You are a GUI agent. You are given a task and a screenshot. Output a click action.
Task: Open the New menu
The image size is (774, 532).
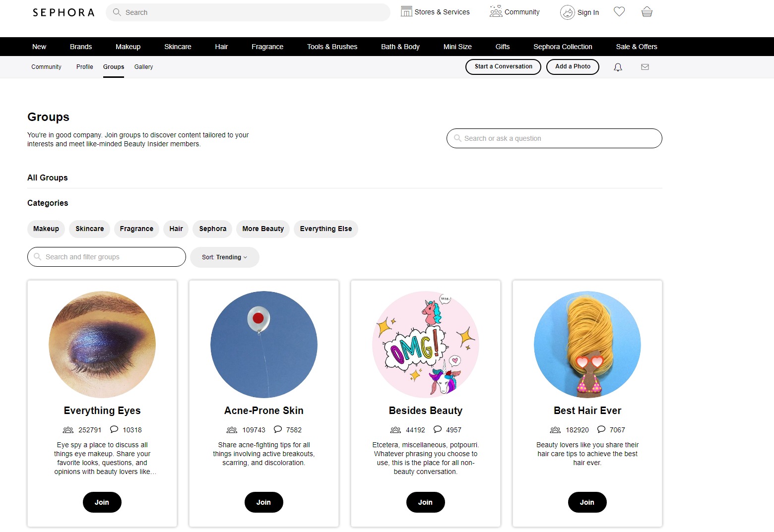(x=39, y=47)
